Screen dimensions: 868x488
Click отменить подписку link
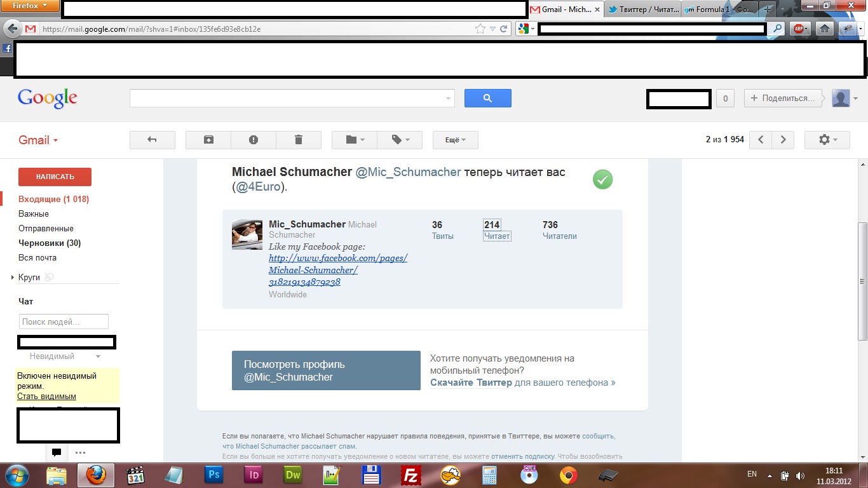point(522,456)
